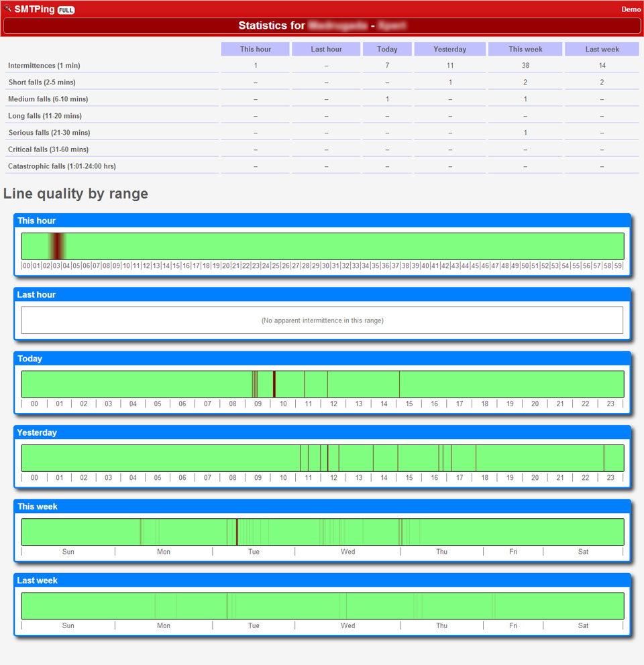644x665 pixels.
Task: Choose the 'Last week' table column header
Action: pos(602,49)
